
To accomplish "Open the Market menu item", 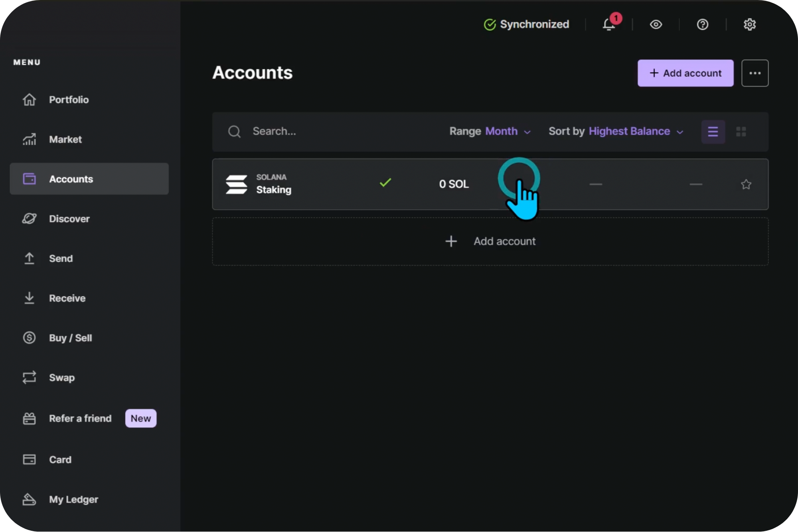I will 65,140.
